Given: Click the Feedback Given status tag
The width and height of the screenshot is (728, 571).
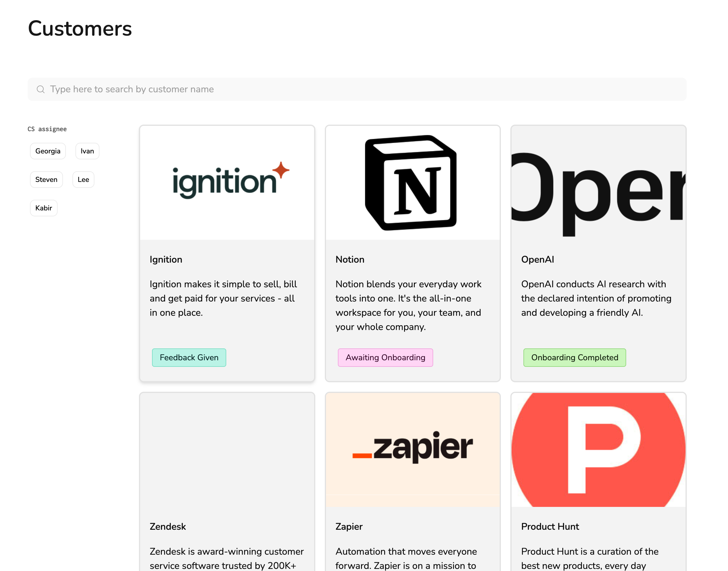Looking at the screenshot, I should (189, 358).
